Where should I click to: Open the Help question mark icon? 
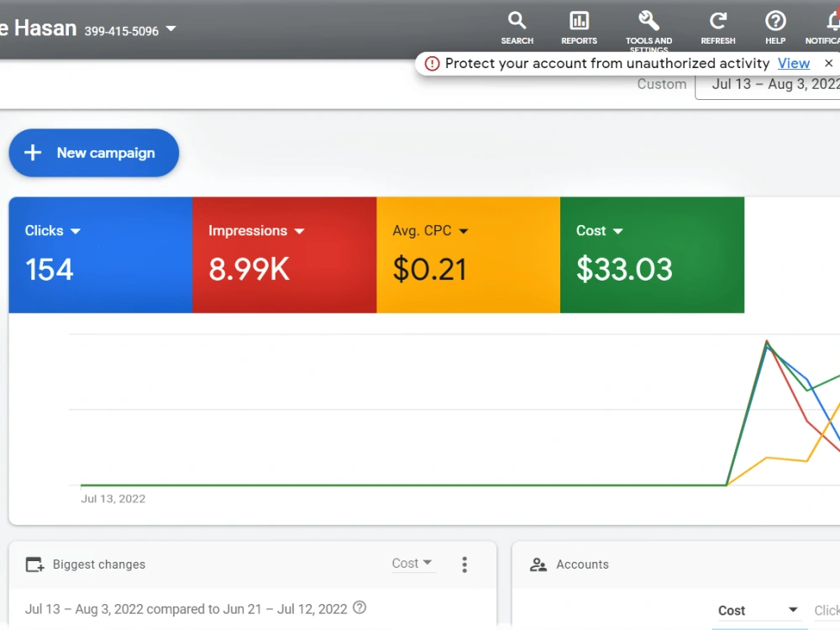click(775, 22)
